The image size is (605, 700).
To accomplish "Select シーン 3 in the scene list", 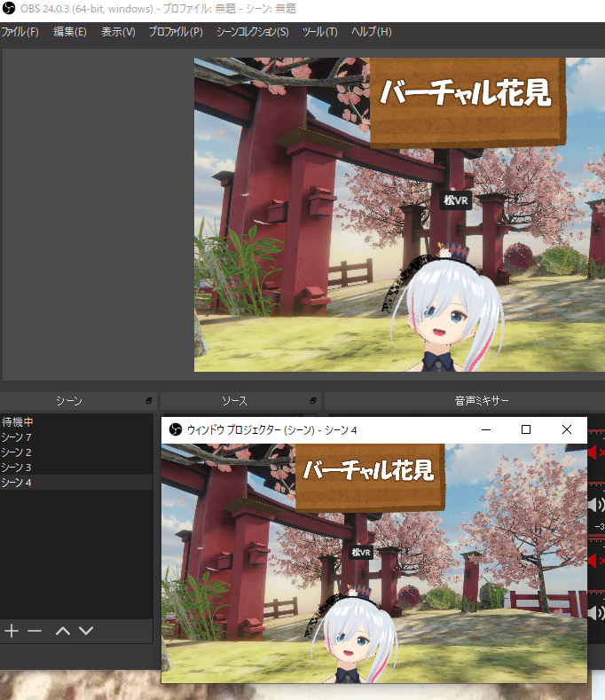I will coord(76,468).
